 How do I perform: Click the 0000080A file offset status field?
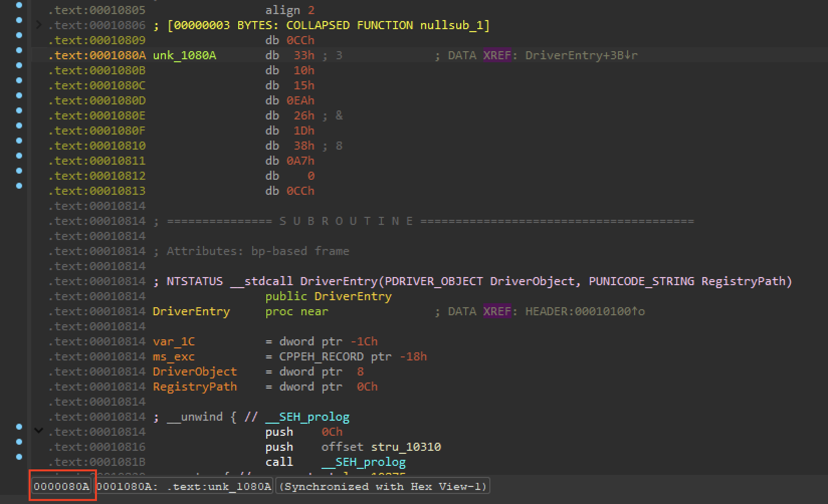(61, 486)
